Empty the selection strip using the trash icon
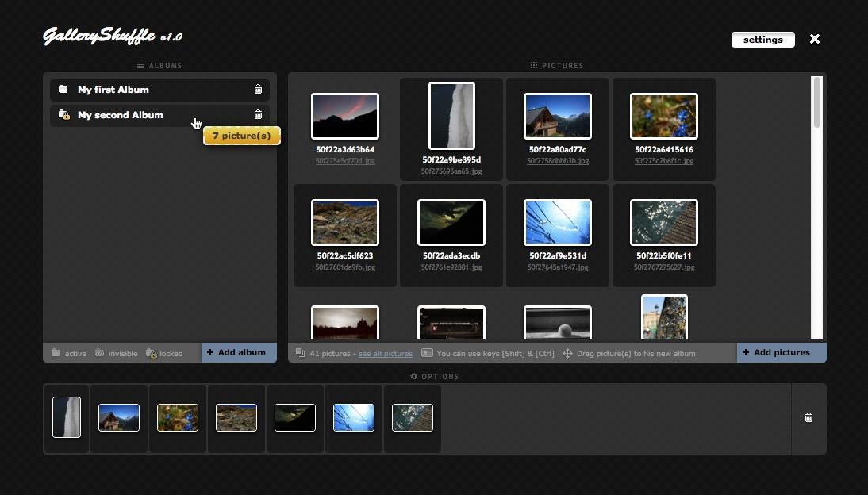Screen dimensions: 868x495 [x=808, y=417]
